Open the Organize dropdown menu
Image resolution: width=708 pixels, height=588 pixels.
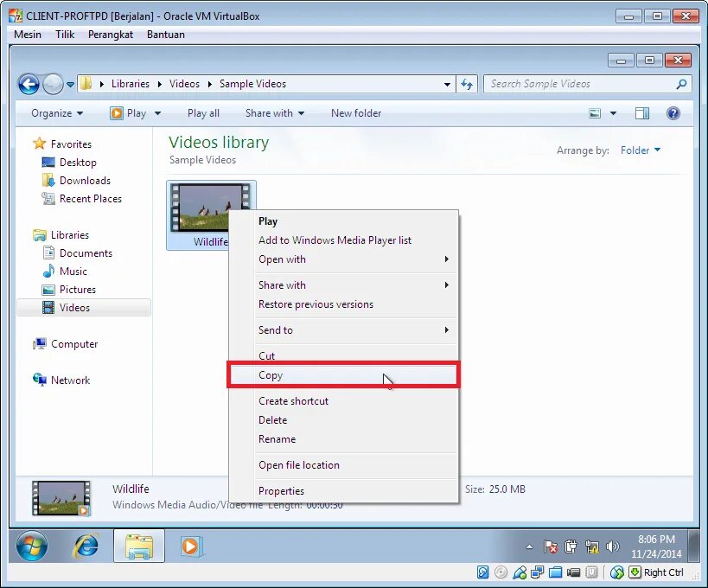[57, 113]
